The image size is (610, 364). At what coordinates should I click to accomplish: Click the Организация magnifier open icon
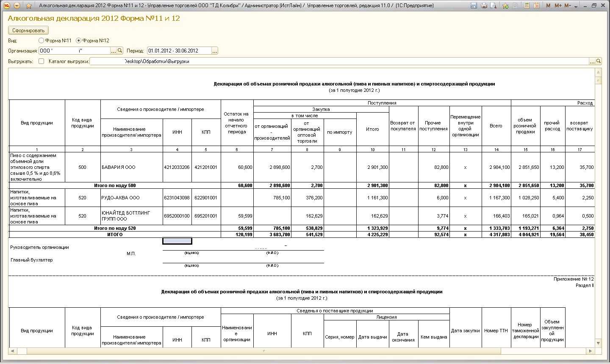120,51
